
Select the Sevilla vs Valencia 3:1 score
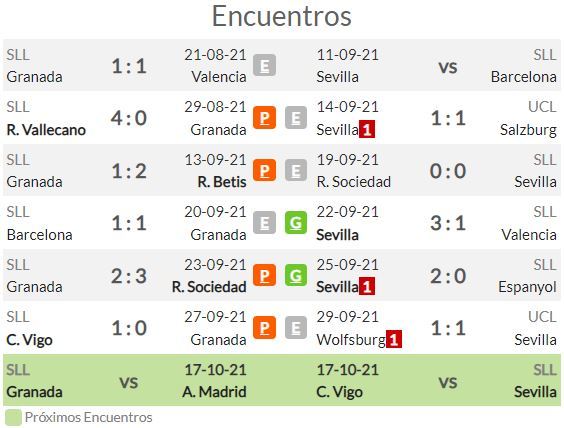pos(448,223)
